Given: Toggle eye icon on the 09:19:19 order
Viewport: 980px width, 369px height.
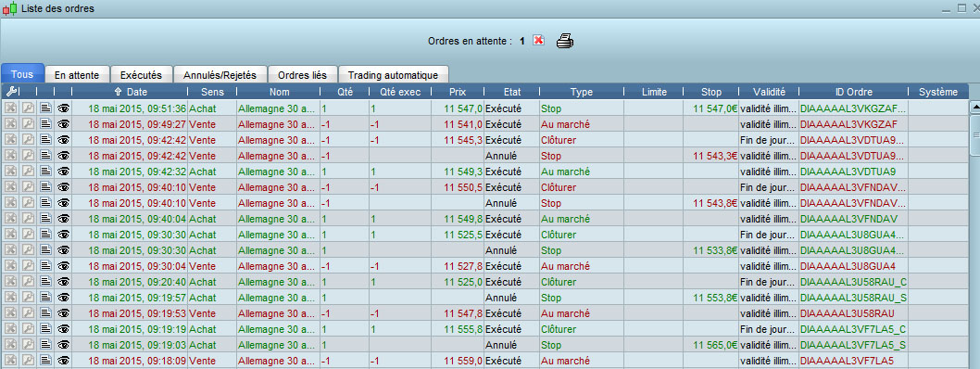Looking at the screenshot, I should (63, 329).
